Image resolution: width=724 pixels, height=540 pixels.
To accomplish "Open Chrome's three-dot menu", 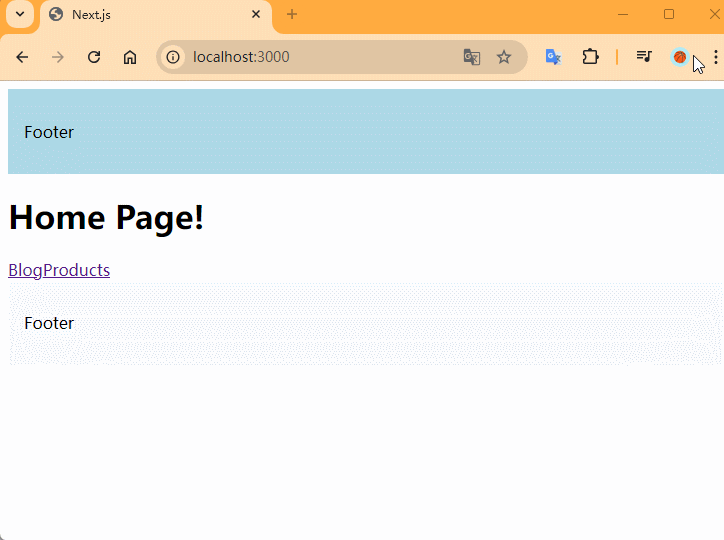I will pyautogui.click(x=715, y=57).
